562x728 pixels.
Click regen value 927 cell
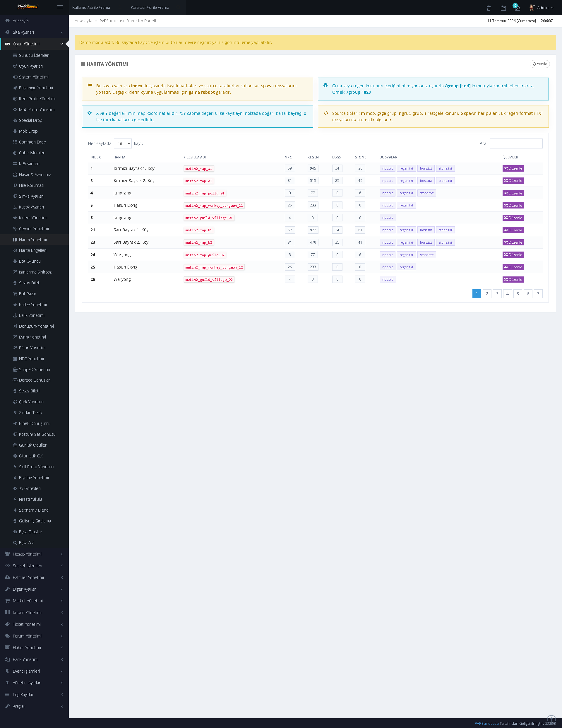313,230
